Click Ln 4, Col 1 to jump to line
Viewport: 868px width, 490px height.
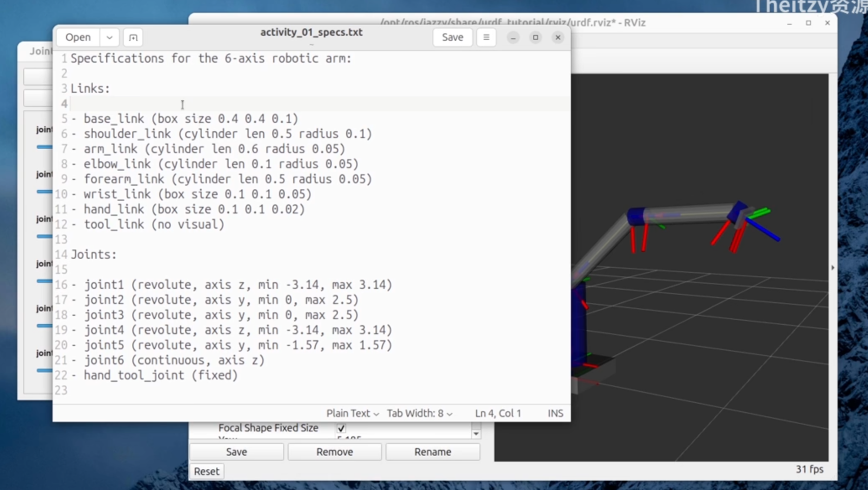[498, 413]
